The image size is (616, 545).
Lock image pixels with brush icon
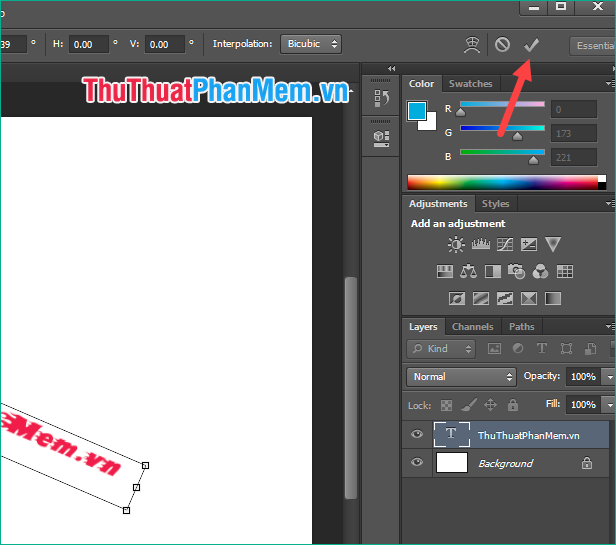469,405
